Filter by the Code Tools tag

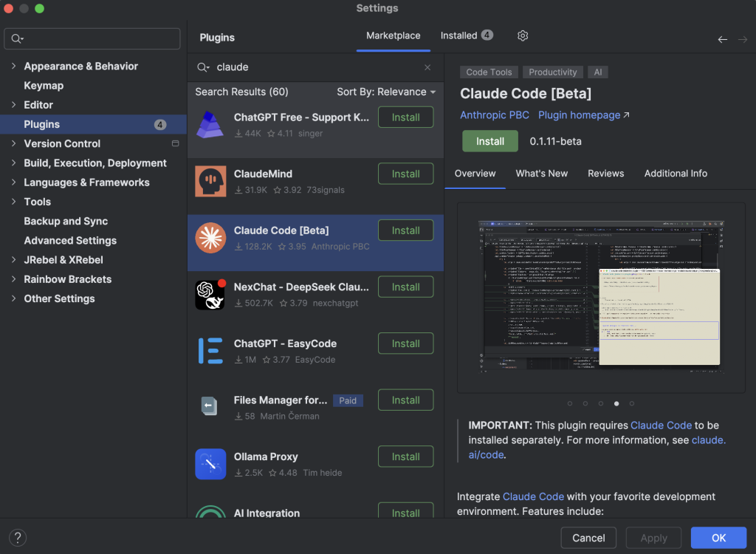pos(489,72)
